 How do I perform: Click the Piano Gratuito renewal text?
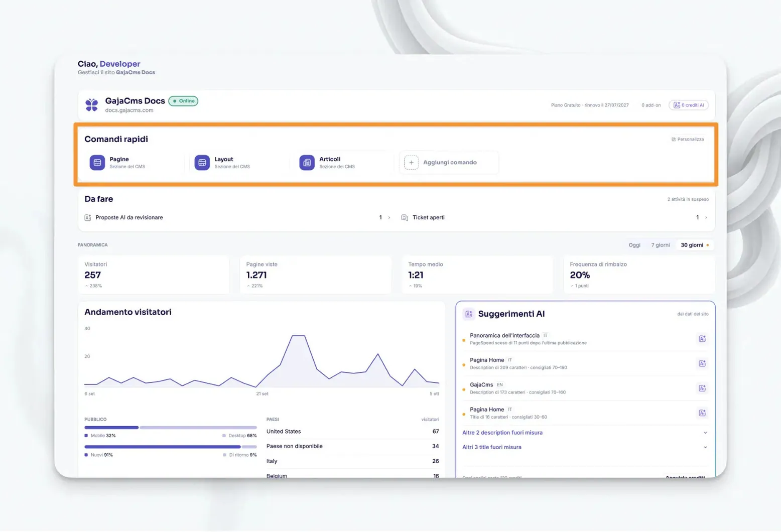(x=590, y=105)
